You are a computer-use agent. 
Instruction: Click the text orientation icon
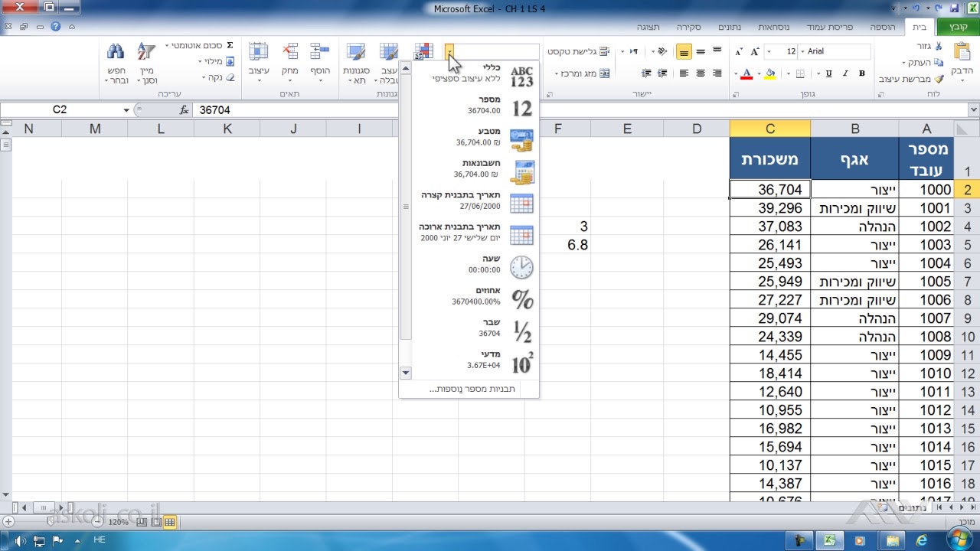point(663,51)
